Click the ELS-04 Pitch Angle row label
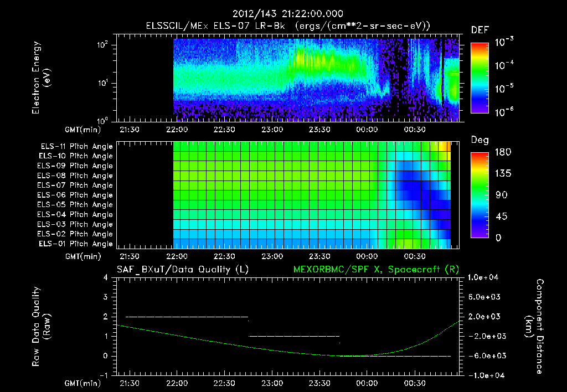Viewport: 567px width, 392px height. (75, 214)
